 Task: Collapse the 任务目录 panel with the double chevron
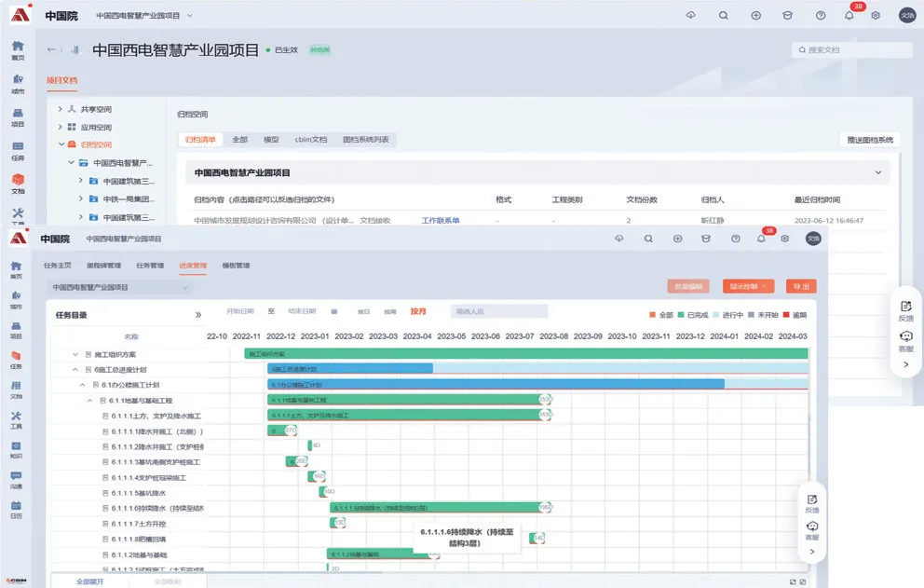tap(198, 315)
